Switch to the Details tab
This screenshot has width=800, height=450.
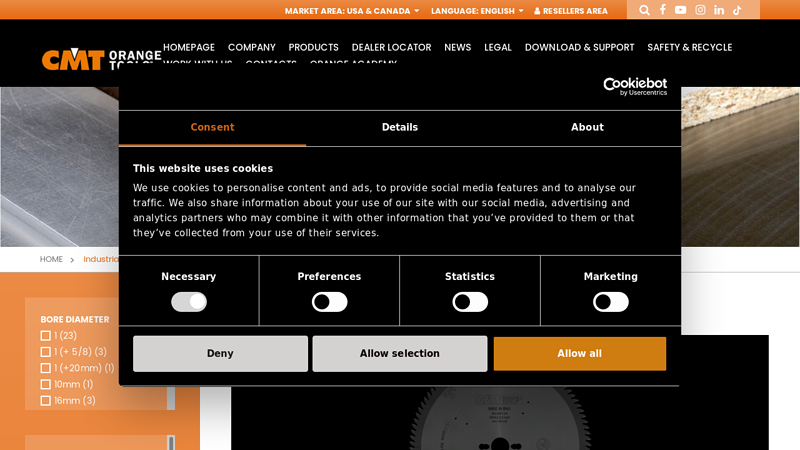[399, 127]
